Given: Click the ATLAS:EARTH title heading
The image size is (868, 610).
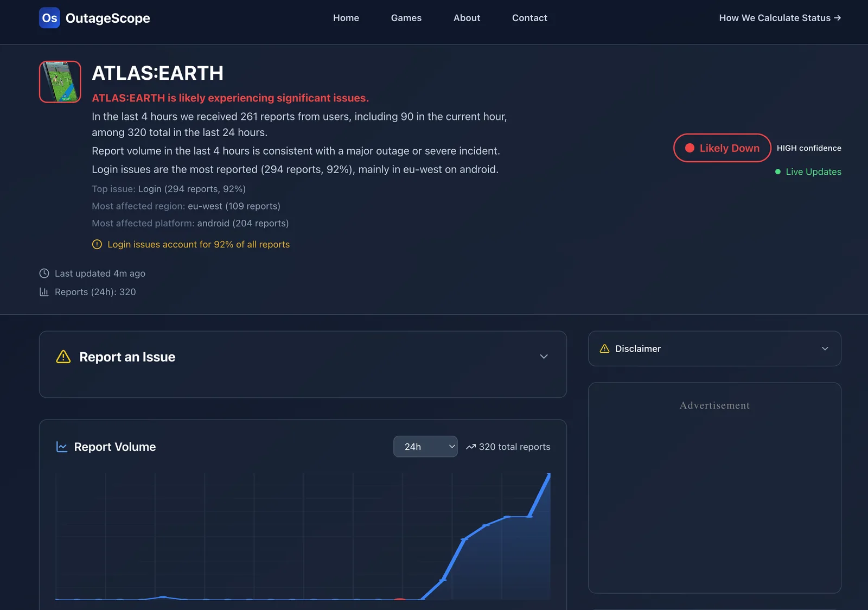Looking at the screenshot, I should [x=158, y=73].
